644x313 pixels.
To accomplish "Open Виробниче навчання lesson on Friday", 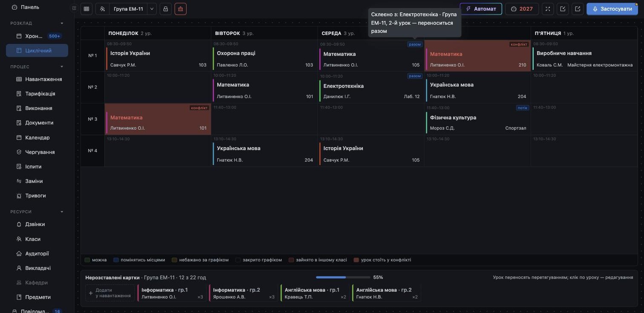I will (x=584, y=56).
